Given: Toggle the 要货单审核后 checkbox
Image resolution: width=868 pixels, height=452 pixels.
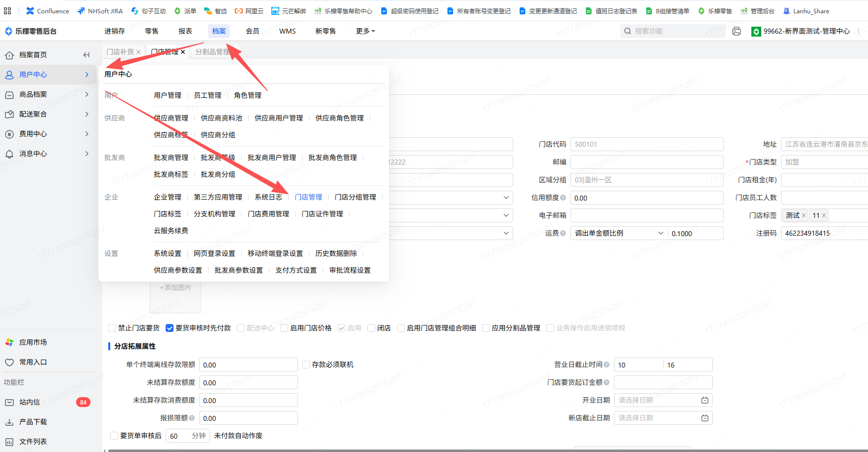Looking at the screenshot, I should [x=114, y=436].
